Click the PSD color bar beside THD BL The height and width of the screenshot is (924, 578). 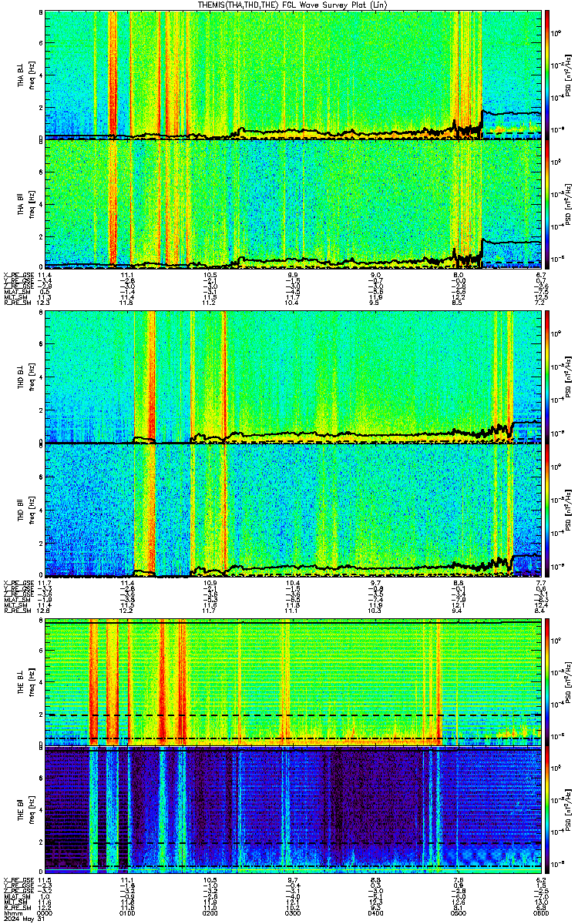click(x=548, y=377)
